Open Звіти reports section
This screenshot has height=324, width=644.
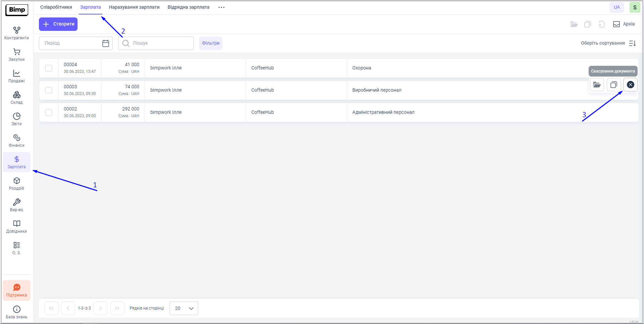[x=16, y=119]
